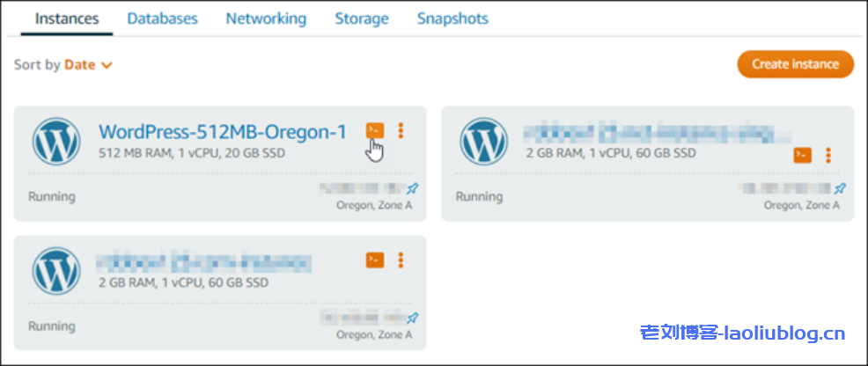Click WordPress logo of WordPress-512MB-Oregon-1 instance
The height and width of the screenshot is (366, 868).
56,141
